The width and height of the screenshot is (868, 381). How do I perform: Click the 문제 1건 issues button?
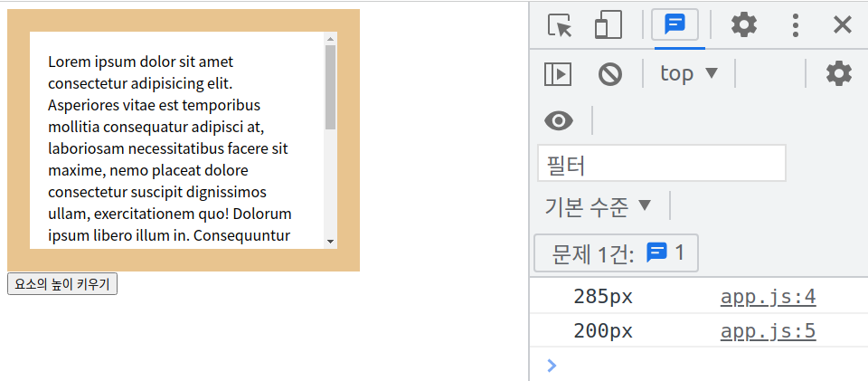pyautogui.click(x=616, y=253)
